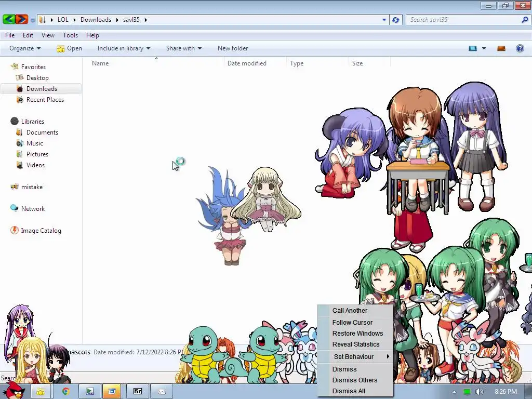Open the Help question-mark icon

520,48
